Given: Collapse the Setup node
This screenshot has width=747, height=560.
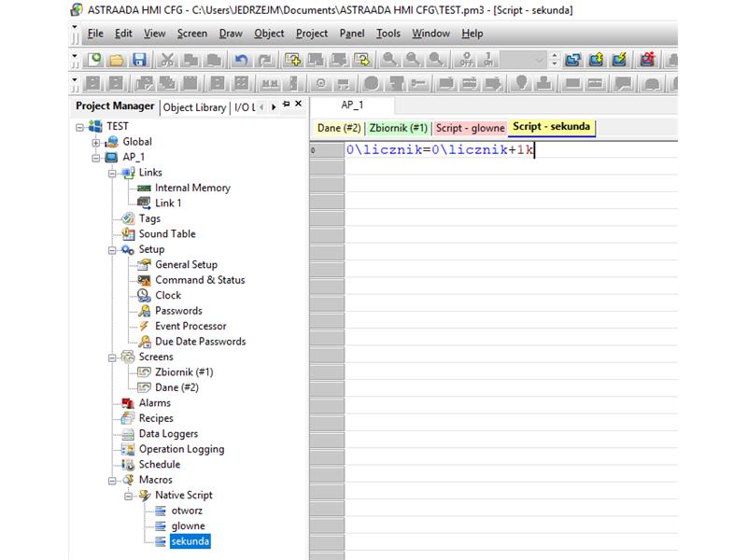Looking at the screenshot, I should click(x=112, y=250).
